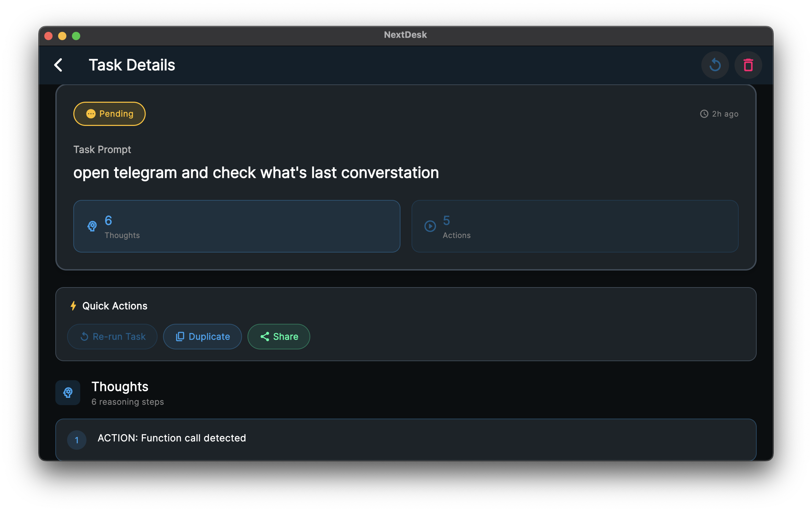Click the thinking head icon on Thoughts card
Viewport: 812px width, 512px height.
coord(92,226)
